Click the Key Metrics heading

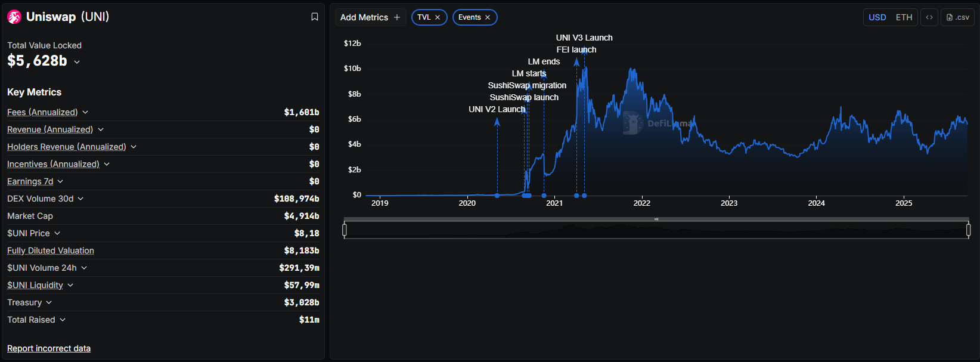pos(35,92)
